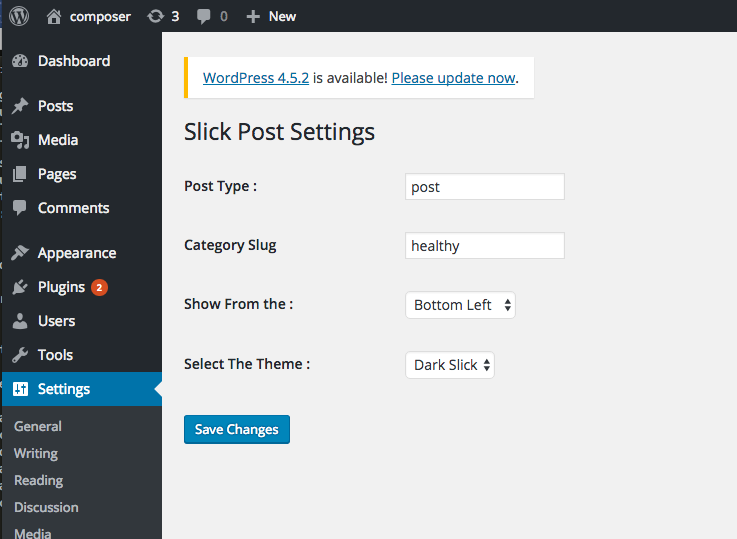Open the Select The Theme dropdown
Image resolution: width=737 pixels, height=539 pixels.
450,365
